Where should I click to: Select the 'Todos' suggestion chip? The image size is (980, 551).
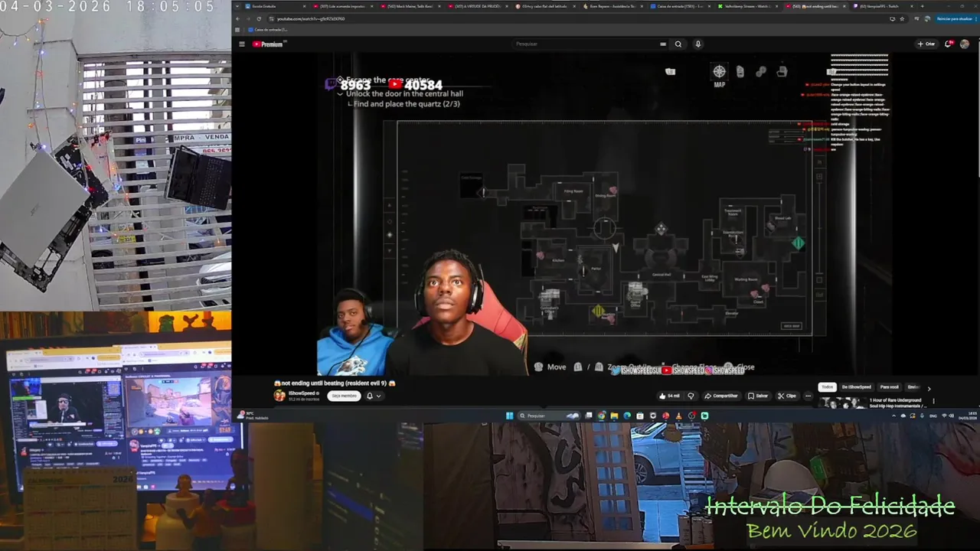827,387
